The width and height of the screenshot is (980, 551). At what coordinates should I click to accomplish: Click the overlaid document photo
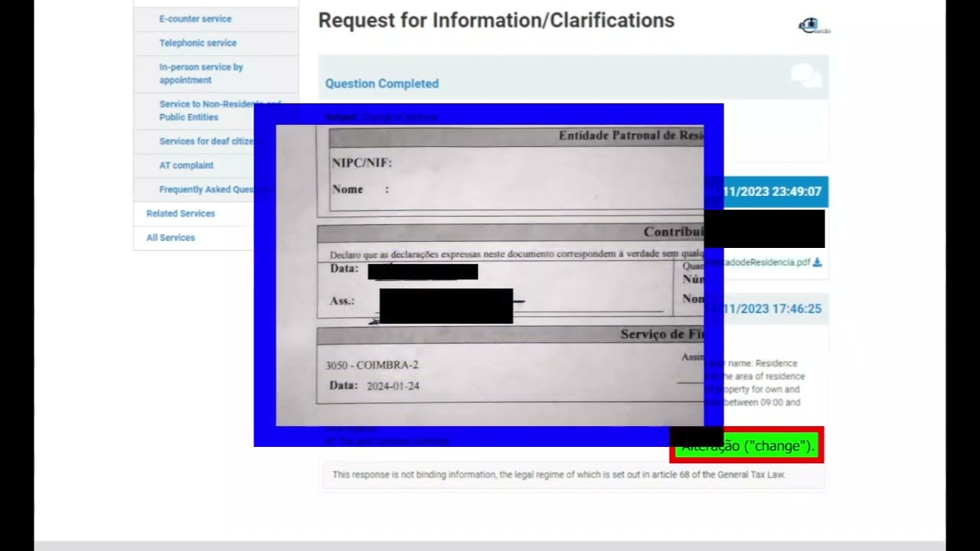(x=490, y=275)
